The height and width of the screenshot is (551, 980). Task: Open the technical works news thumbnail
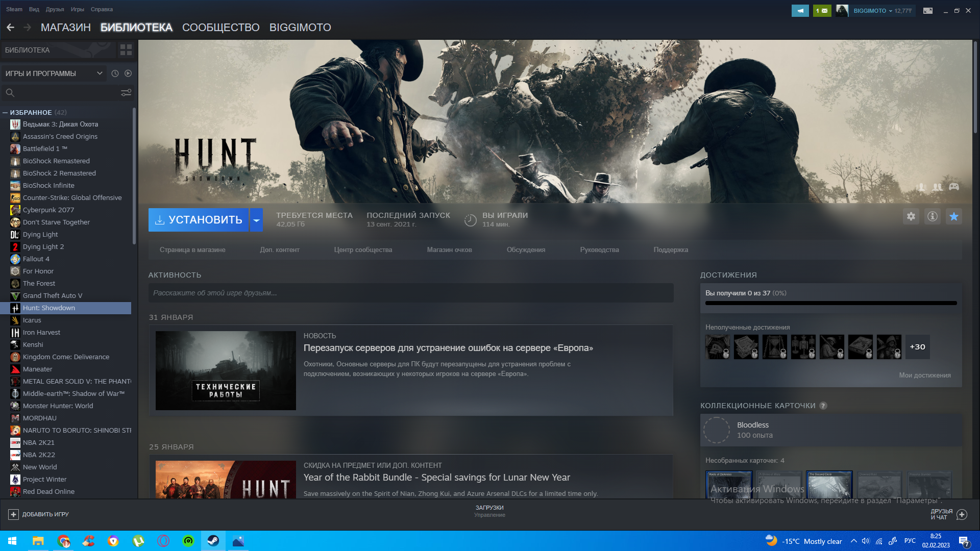click(x=226, y=371)
